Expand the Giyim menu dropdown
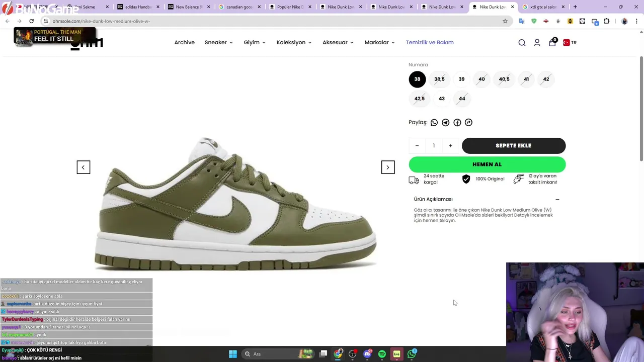The height and width of the screenshot is (362, 644). pos(255,42)
